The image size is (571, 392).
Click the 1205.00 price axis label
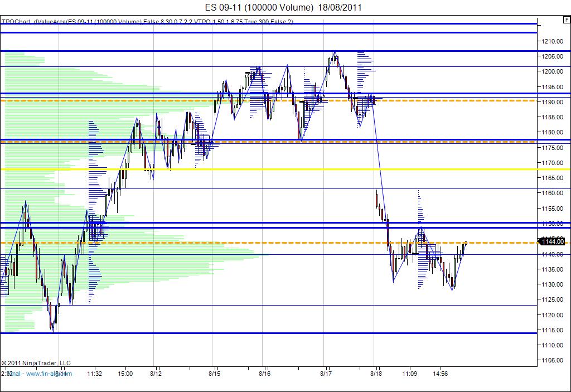552,56
